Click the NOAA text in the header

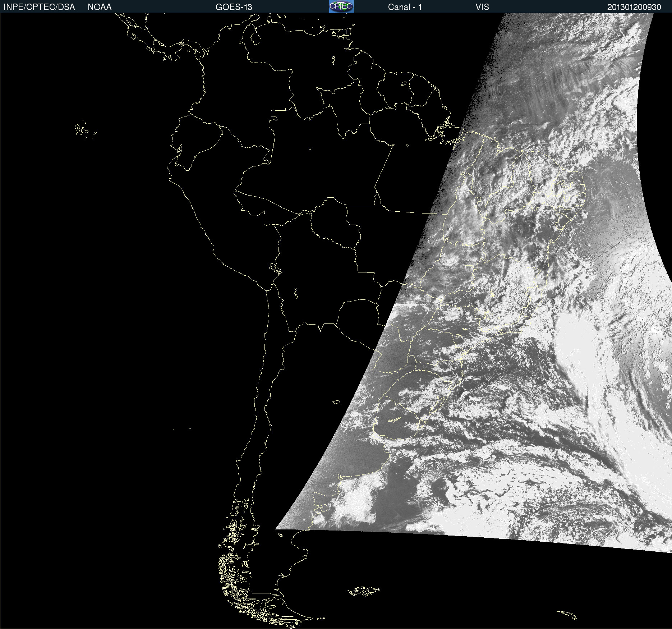(100, 7)
